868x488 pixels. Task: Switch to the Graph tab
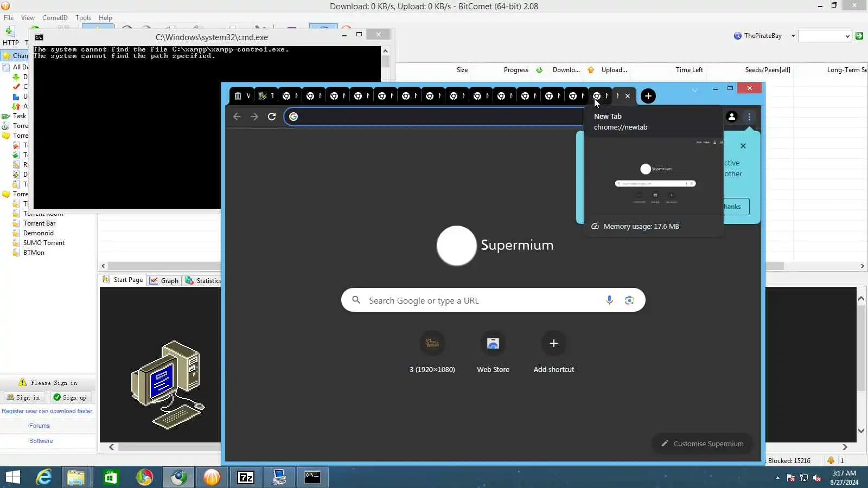click(x=164, y=280)
